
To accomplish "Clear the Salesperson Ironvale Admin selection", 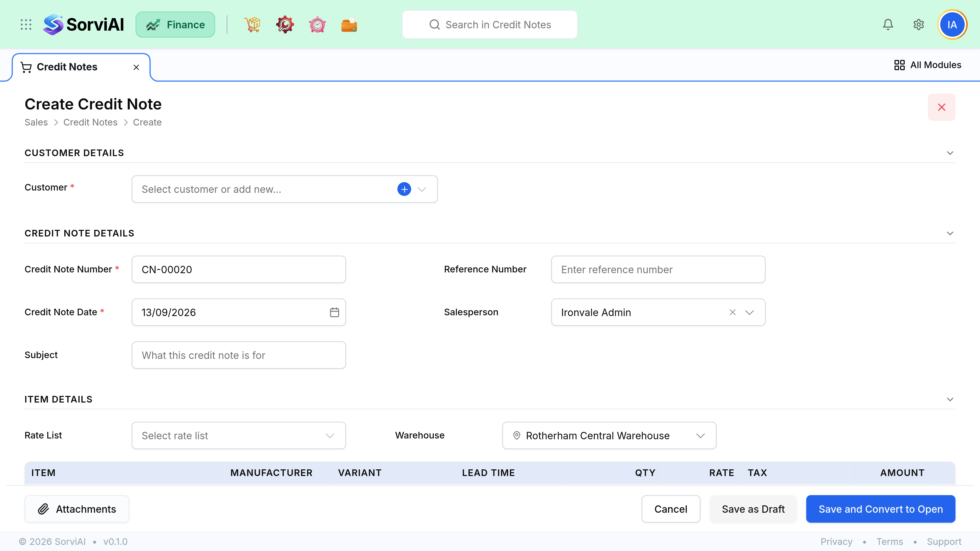I will tap(733, 312).
